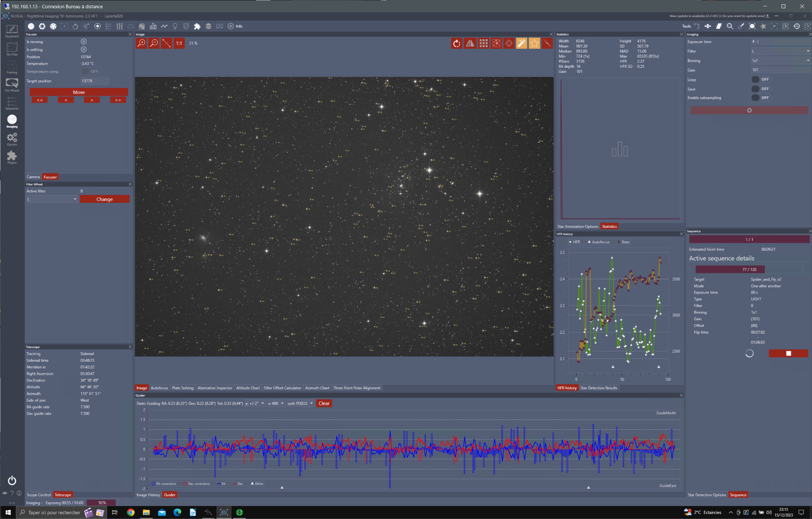Click the stacked layers icon in toolbar
Image resolution: width=812 pixels, height=519 pixels.
pyautogui.click(x=208, y=26)
